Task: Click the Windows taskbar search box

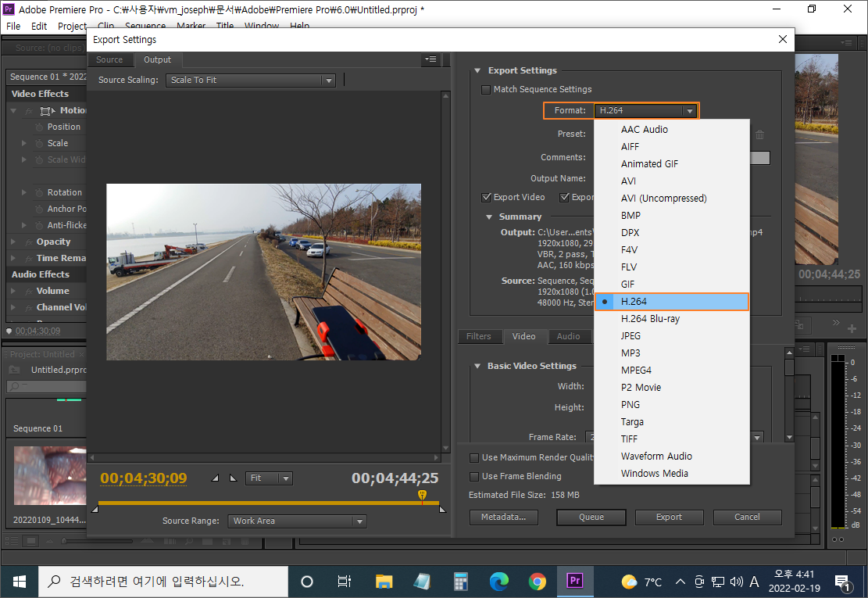Action: click(163, 582)
